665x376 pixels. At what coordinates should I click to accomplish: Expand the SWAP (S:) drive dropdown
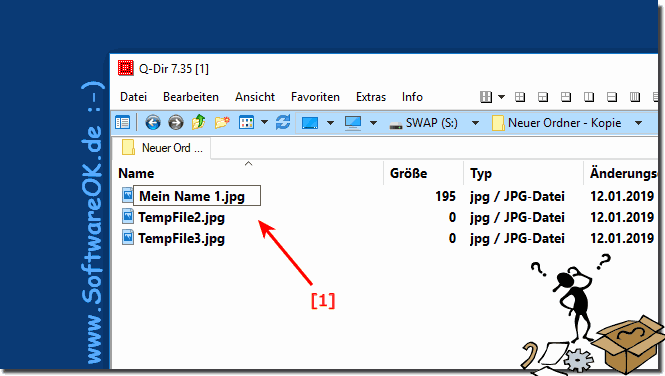[x=475, y=123]
